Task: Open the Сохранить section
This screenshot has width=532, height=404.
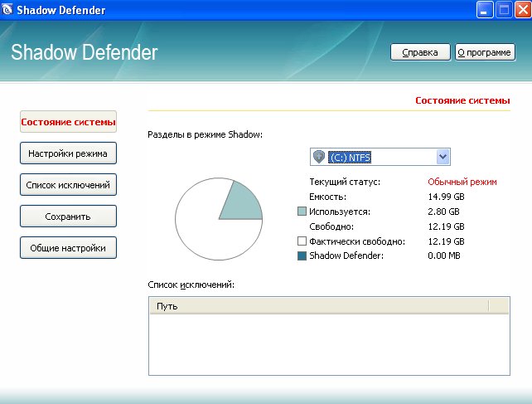Action: [x=68, y=216]
